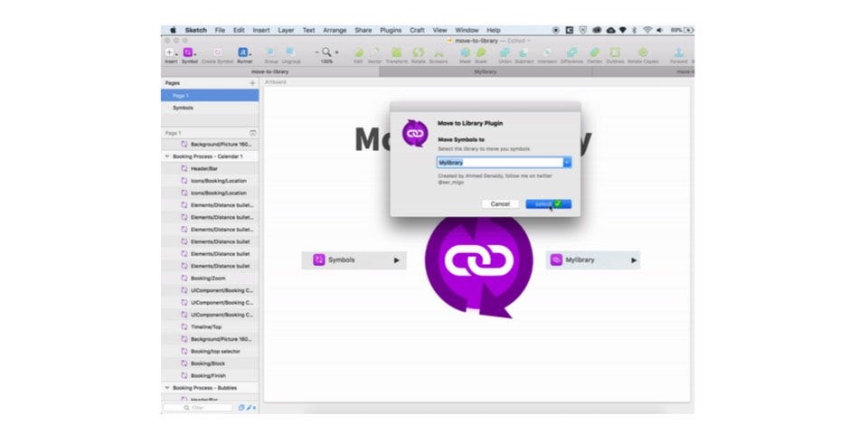
Task: Switch to the Mylibrary document tab
Action: click(486, 72)
